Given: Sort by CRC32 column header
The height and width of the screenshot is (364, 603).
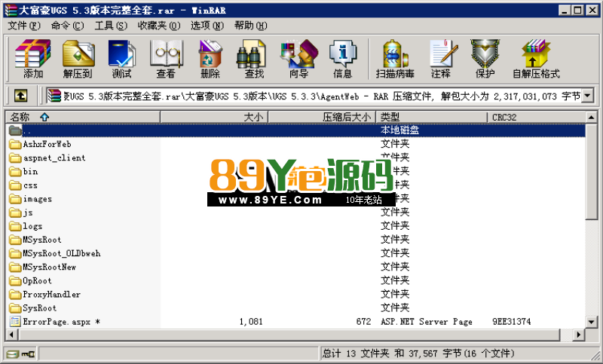Looking at the screenshot, I should (x=536, y=117).
